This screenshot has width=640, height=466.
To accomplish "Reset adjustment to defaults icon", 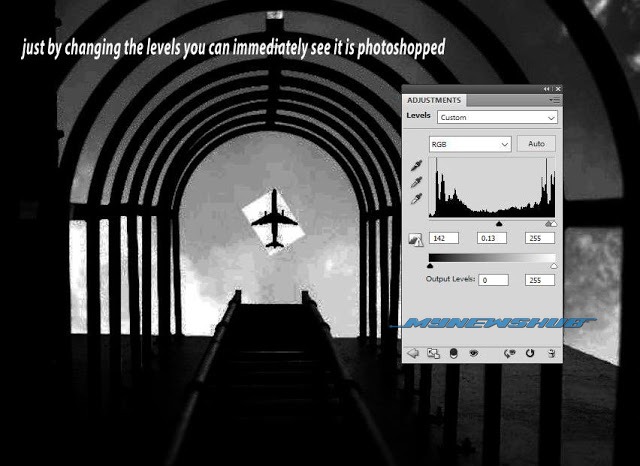I will click(x=529, y=352).
